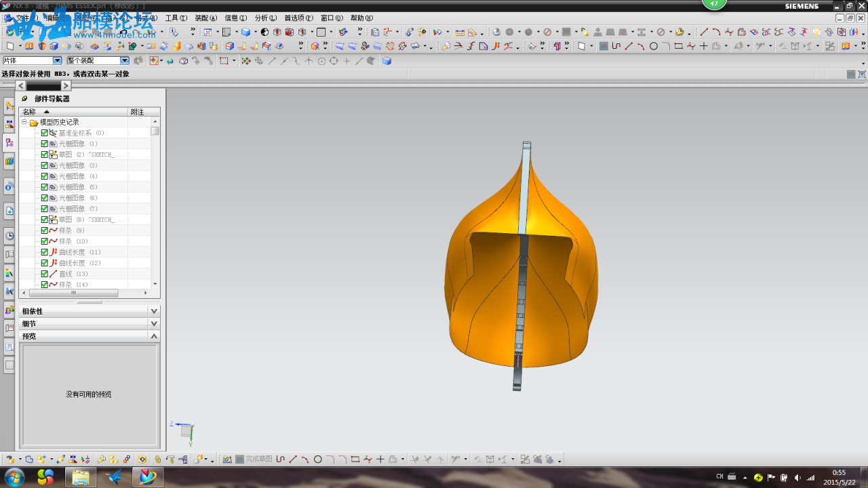Screen dimensions: 868x488
Task: Open the rendering style dropdown arrow beside cube
Action: 256,33
